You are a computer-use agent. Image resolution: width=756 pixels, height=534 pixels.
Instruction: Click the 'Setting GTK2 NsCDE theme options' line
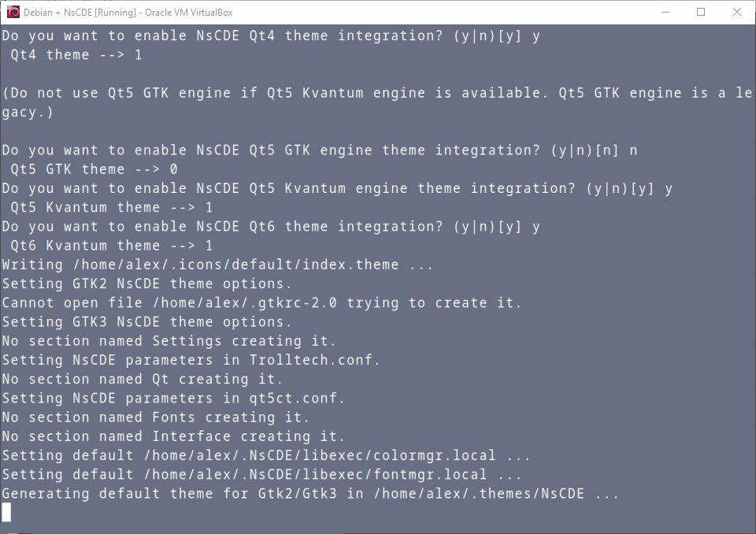[146, 284]
